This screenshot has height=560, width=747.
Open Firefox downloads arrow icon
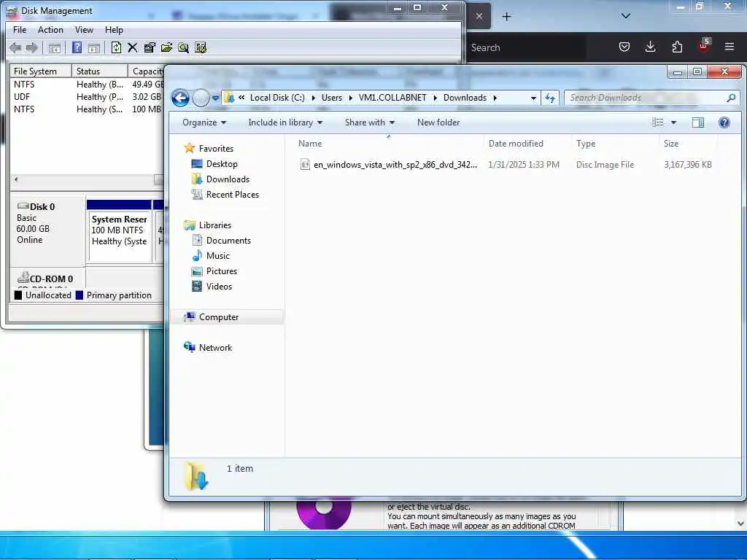(650, 47)
